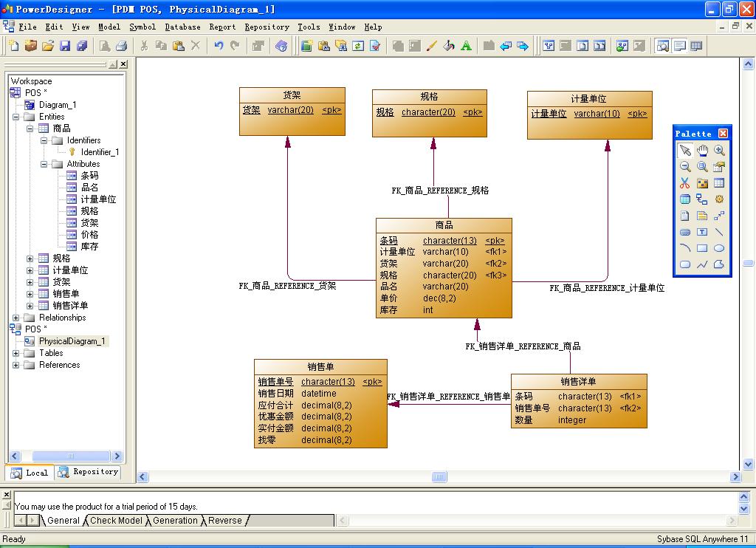Screen dimensions: 756x548
Task: Select the Table tool in Palette
Action: click(719, 183)
